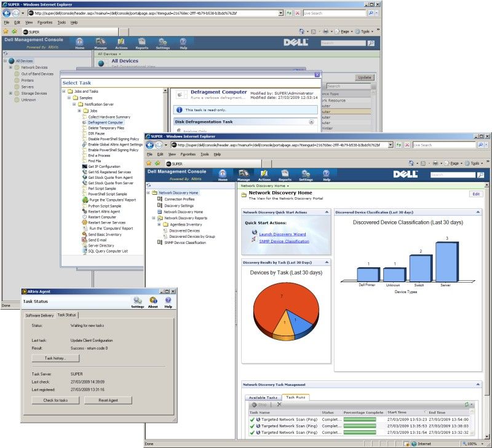This screenshot has height=448, width=492.
Task: Open Network Discovery Home breadcrumb dropdown
Action: coord(288,186)
